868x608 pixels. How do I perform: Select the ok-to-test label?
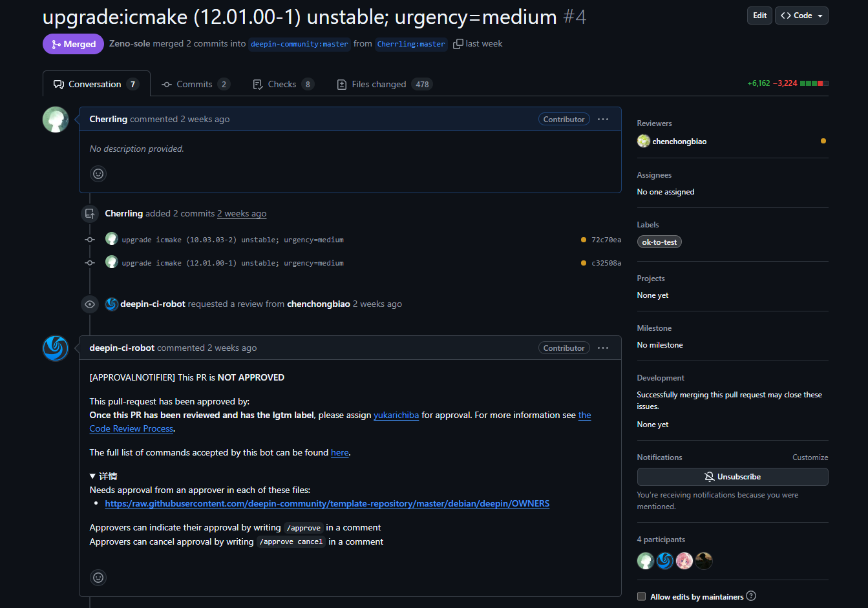click(x=659, y=242)
